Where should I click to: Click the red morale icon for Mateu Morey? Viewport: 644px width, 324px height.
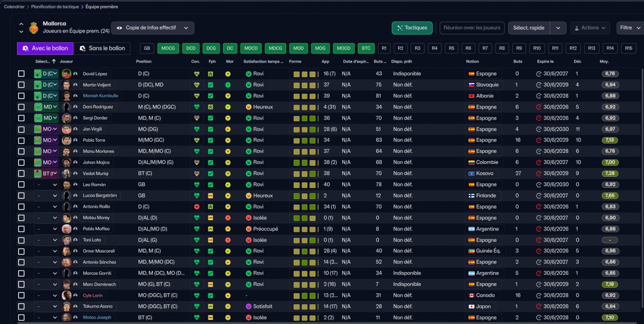[228, 218]
